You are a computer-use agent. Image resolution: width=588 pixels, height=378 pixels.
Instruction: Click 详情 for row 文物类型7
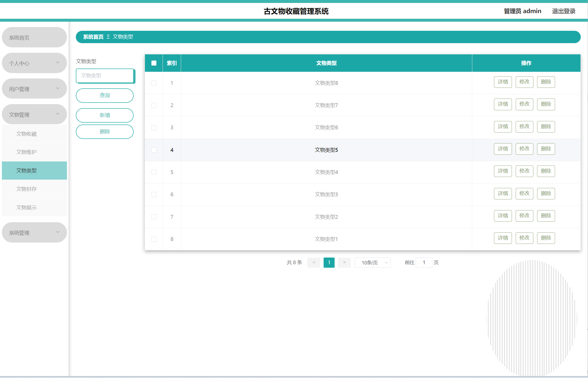point(503,104)
